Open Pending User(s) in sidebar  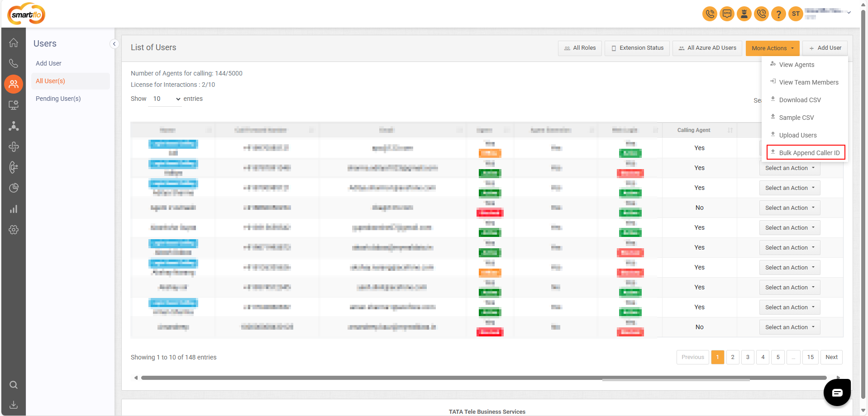coord(58,99)
